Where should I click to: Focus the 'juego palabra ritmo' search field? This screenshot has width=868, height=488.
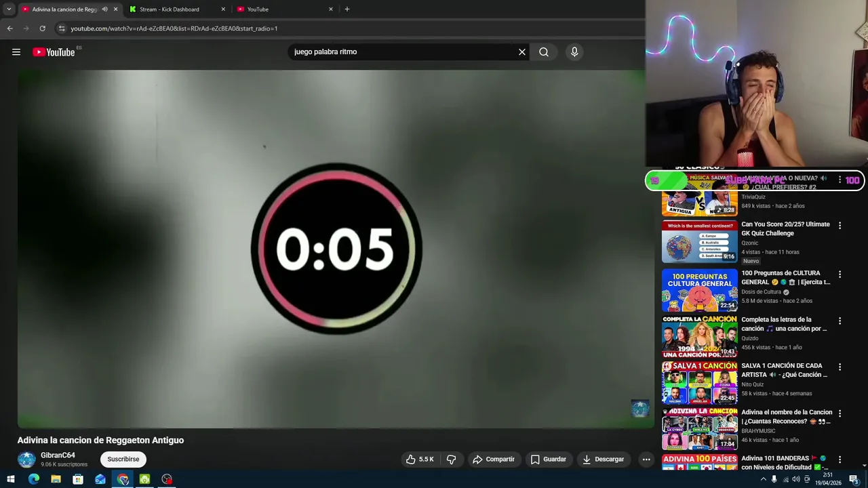pos(403,52)
